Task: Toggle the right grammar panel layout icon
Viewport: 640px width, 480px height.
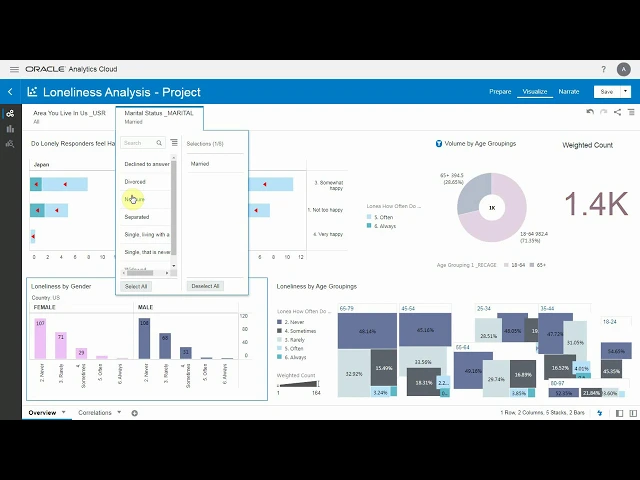Action: pos(633,413)
